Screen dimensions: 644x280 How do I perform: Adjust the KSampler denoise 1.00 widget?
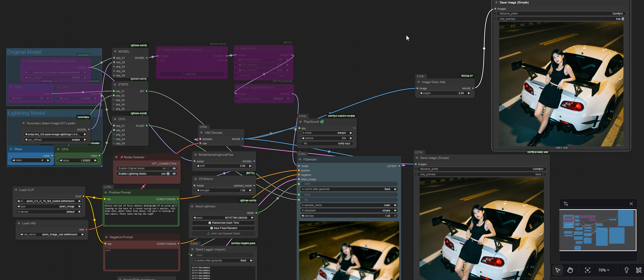click(x=349, y=216)
